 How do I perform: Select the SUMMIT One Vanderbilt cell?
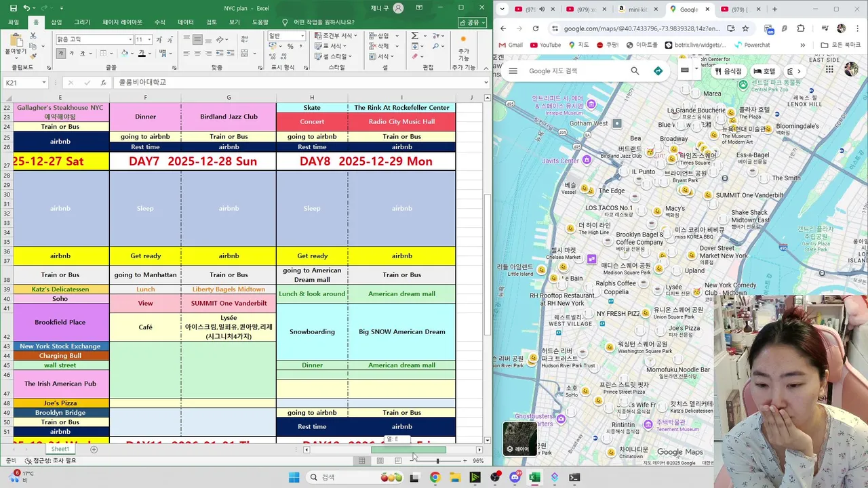tap(229, 303)
